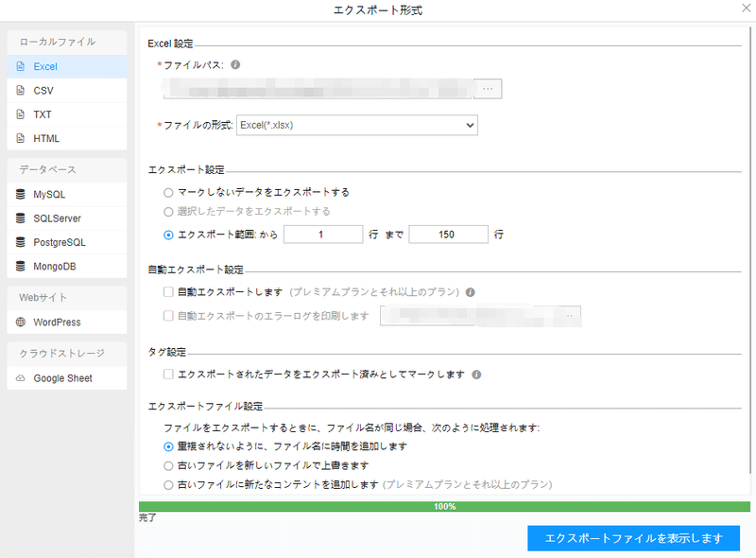The height and width of the screenshot is (558, 756).
Task: Check エクスポート済みとしてマークします checkbox
Action: (168, 375)
